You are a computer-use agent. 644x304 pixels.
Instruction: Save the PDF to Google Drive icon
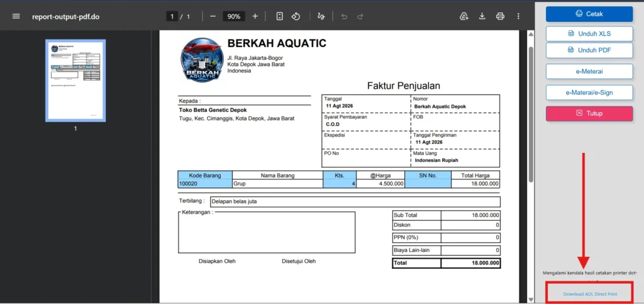pyautogui.click(x=464, y=16)
